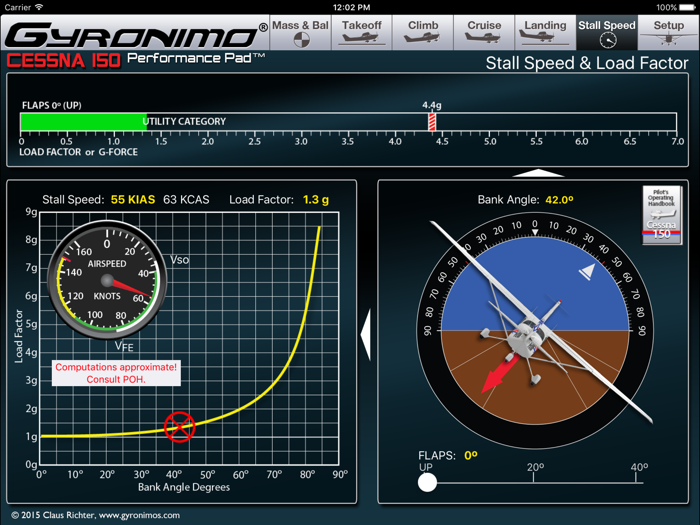The image size is (700, 525).
Task: Go to the Cruise tab
Action: [484, 33]
